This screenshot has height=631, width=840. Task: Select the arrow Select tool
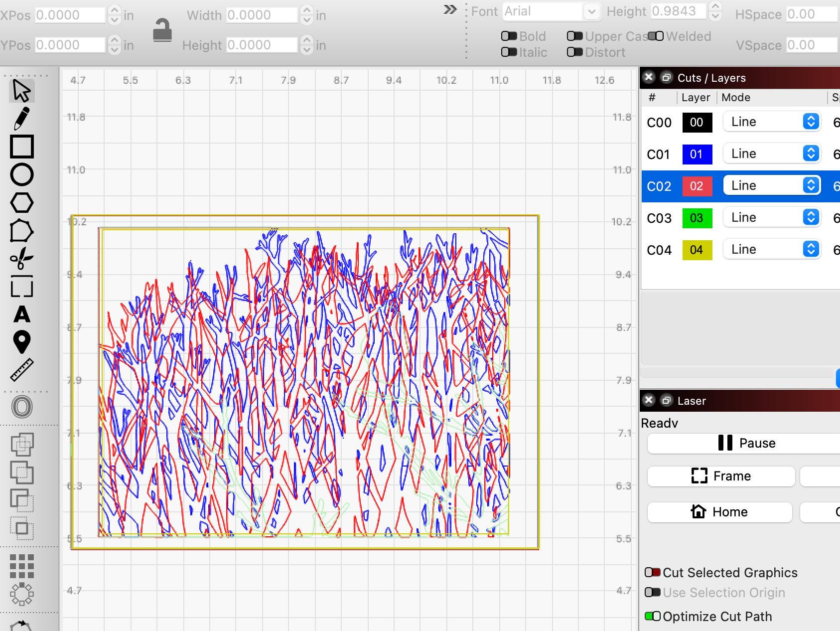coord(21,91)
